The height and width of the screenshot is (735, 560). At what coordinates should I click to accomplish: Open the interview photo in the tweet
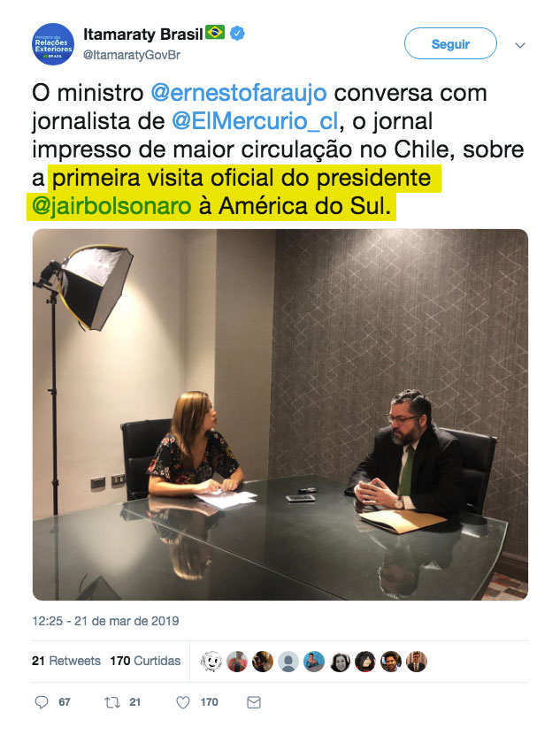280,414
